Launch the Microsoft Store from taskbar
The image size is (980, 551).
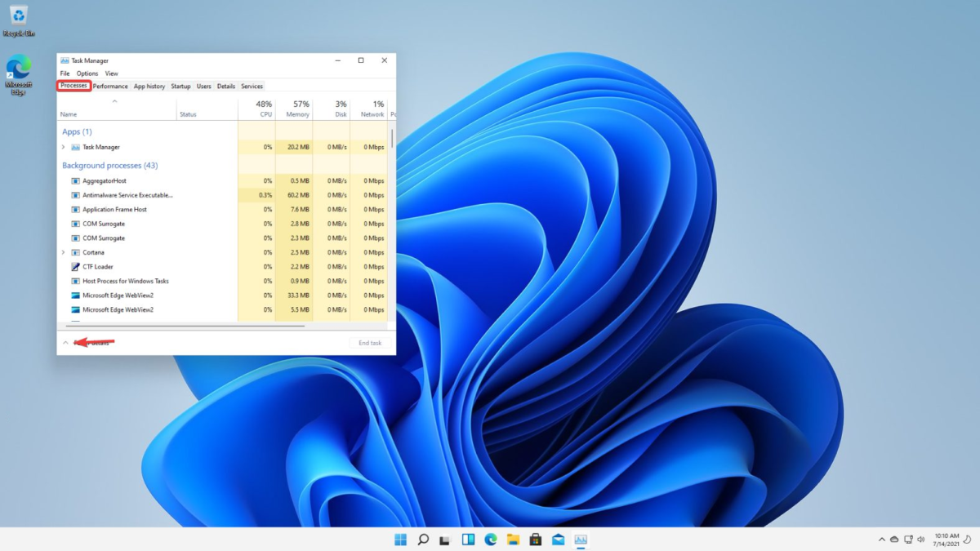536,539
